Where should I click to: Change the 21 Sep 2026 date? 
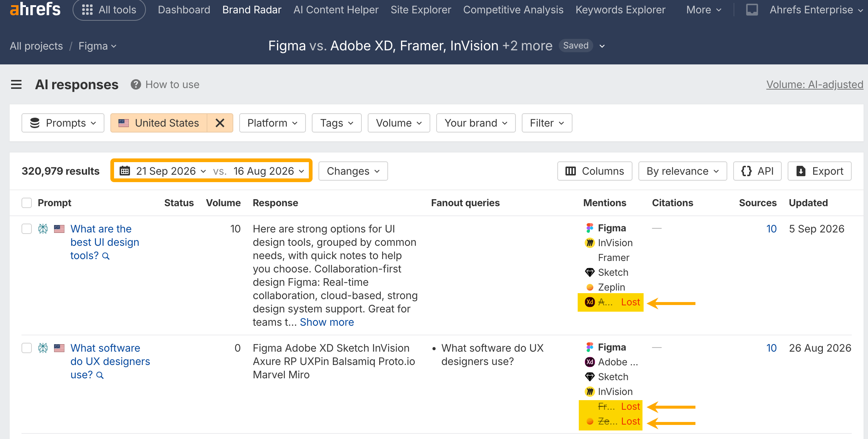pyautogui.click(x=171, y=171)
